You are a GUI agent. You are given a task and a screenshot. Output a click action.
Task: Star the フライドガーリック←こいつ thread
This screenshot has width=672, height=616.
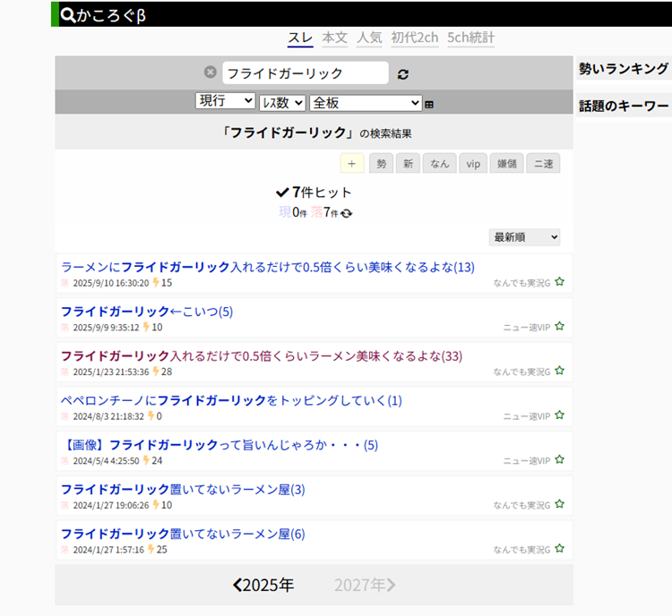tap(559, 327)
